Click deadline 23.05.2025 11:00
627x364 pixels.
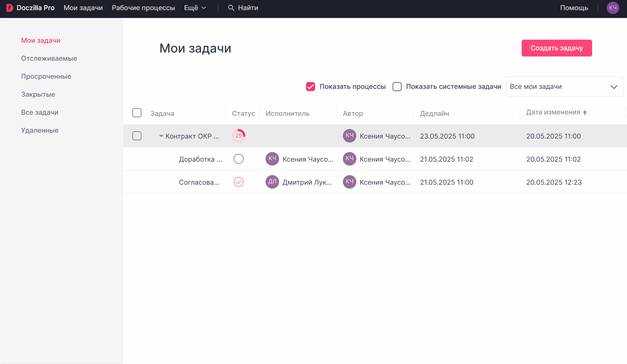447,136
